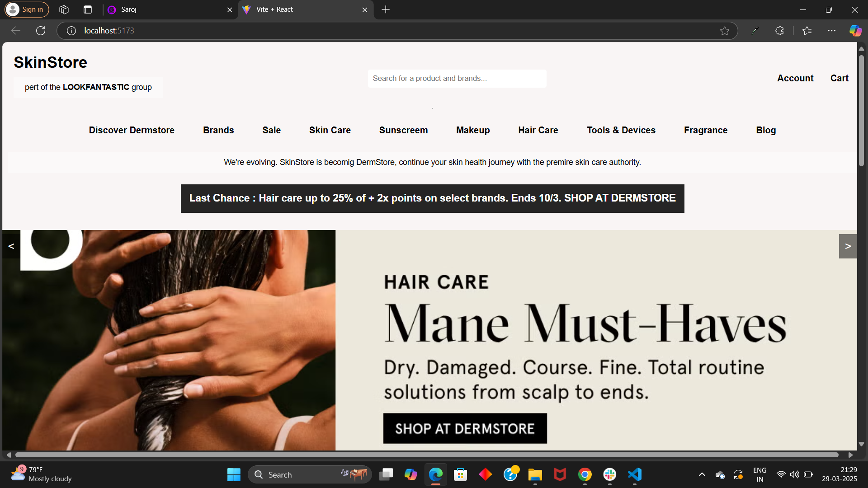Open the Blog menu item
Screen dimensions: 868x488
coord(766,130)
